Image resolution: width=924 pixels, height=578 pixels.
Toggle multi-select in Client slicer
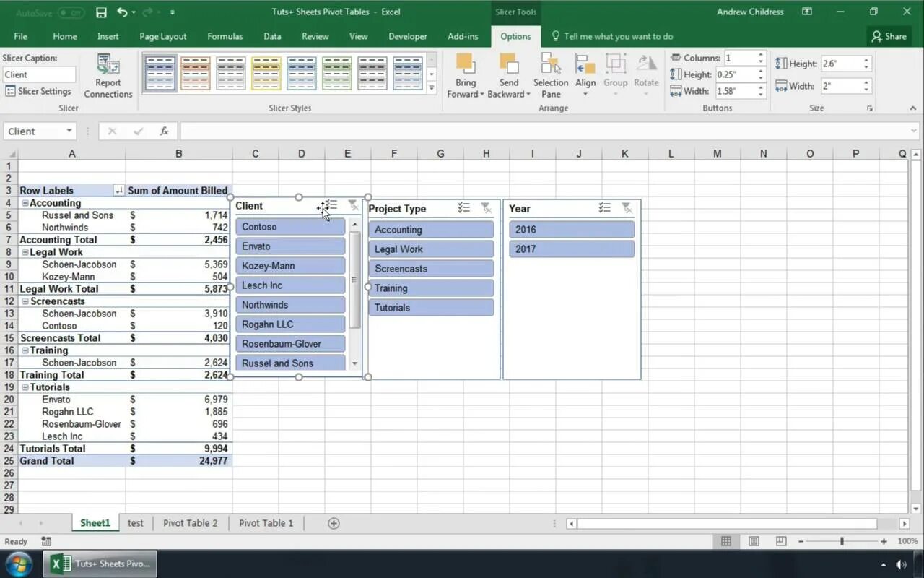331,205
